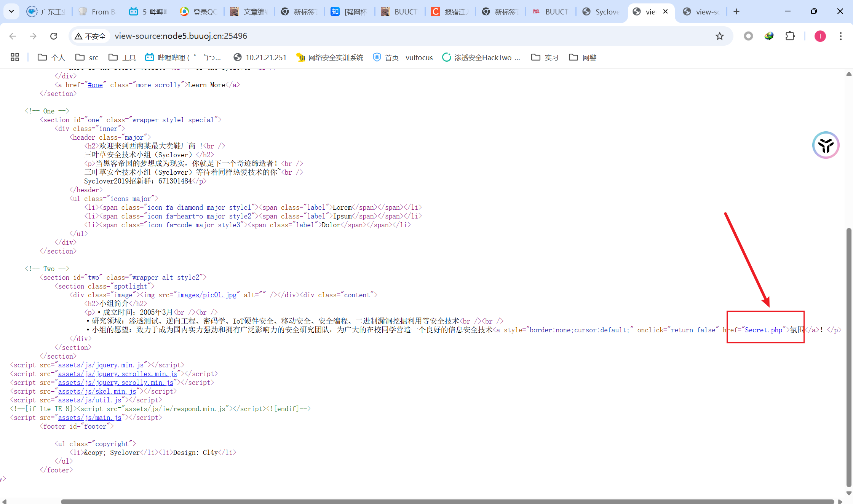Image resolution: width=853 pixels, height=504 pixels.
Task: Click the text Syclover2019招新群: 671301484
Action: point(138,181)
